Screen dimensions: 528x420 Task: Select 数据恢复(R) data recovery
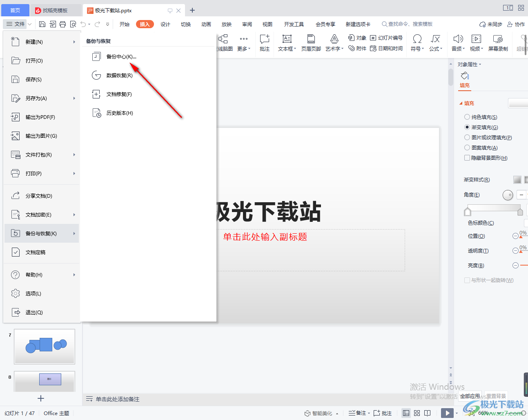pyautogui.click(x=119, y=75)
